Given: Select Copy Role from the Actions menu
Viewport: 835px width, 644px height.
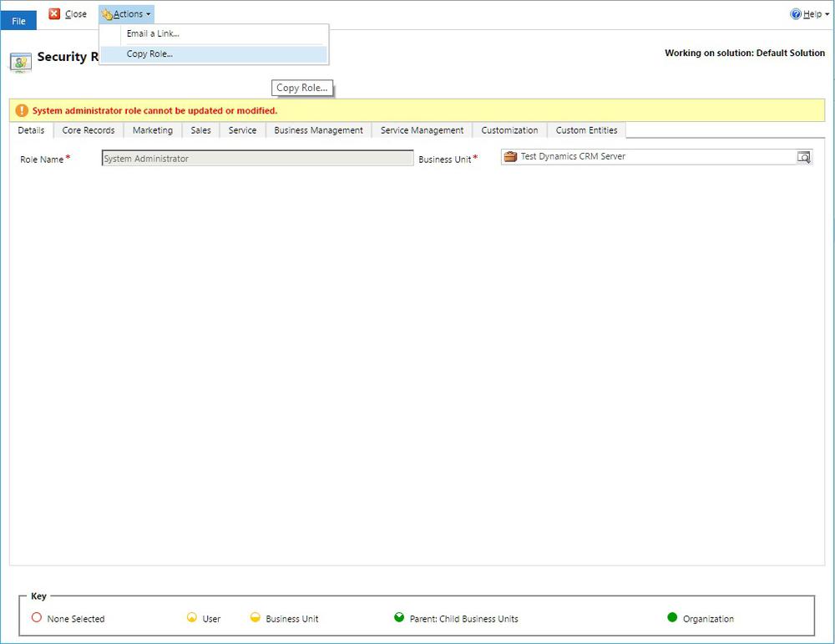Looking at the screenshot, I should tap(148, 53).
